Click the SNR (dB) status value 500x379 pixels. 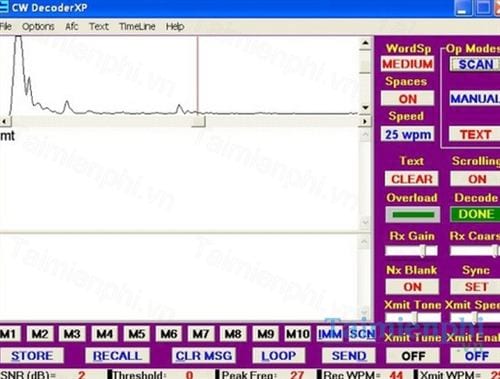[x=82, y=375]
